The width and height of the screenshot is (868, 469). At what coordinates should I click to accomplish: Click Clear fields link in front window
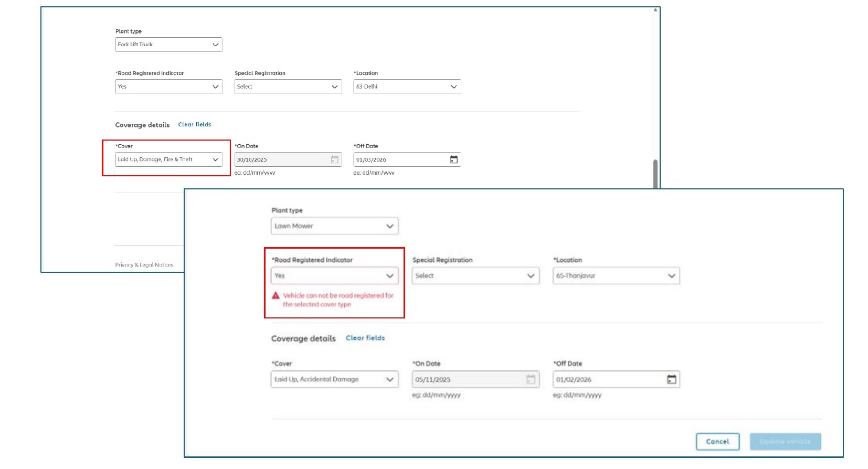[x=365, y=338]
